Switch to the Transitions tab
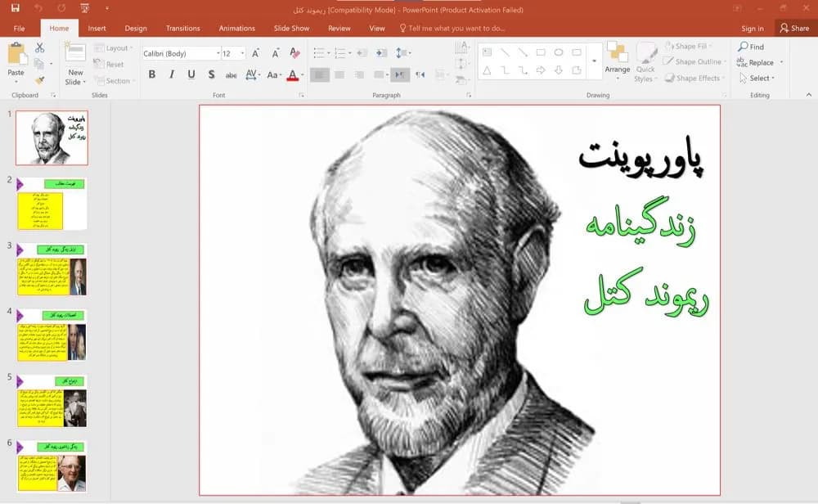Viewport: 818px width, 504px height. pos(182,28)
